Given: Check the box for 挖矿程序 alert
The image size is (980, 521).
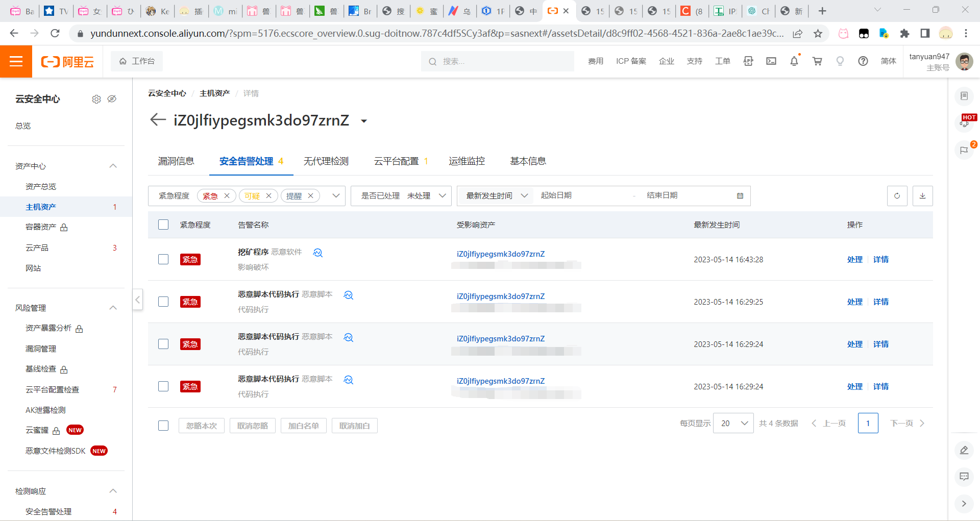Looking at the screenshot, I should click(x=163, y=259).
